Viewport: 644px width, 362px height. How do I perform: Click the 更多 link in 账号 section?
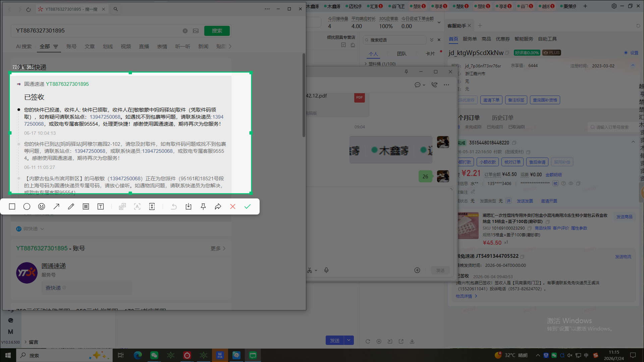[x=218, y=248]
